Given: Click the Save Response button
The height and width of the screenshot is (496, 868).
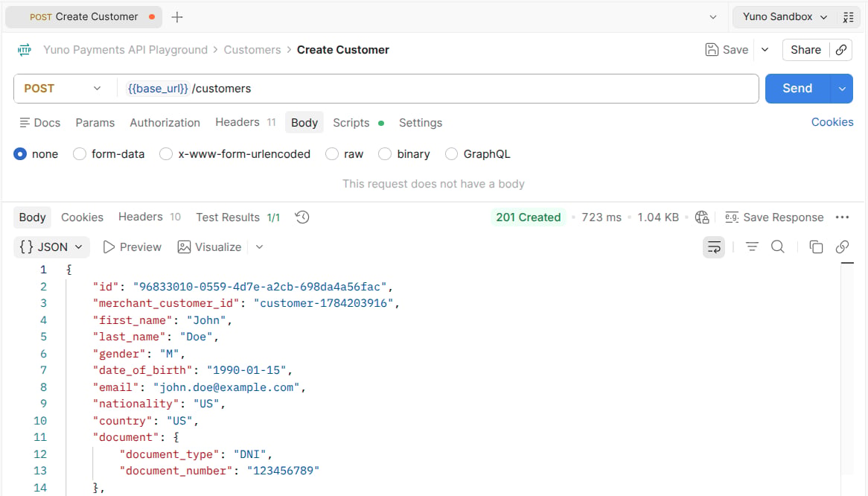Looking at the screenshot, I should pyautogui.click(x=774, y=217).
